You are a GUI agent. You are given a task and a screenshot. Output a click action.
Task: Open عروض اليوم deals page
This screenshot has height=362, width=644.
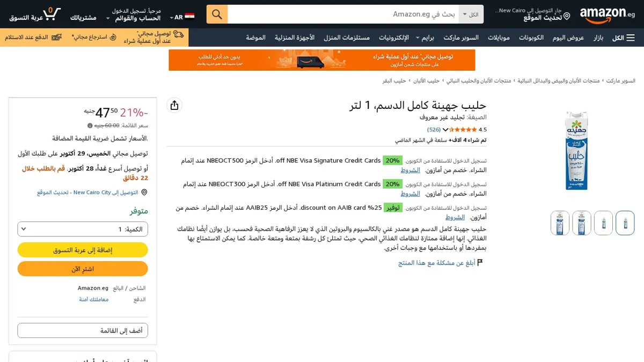568,38
